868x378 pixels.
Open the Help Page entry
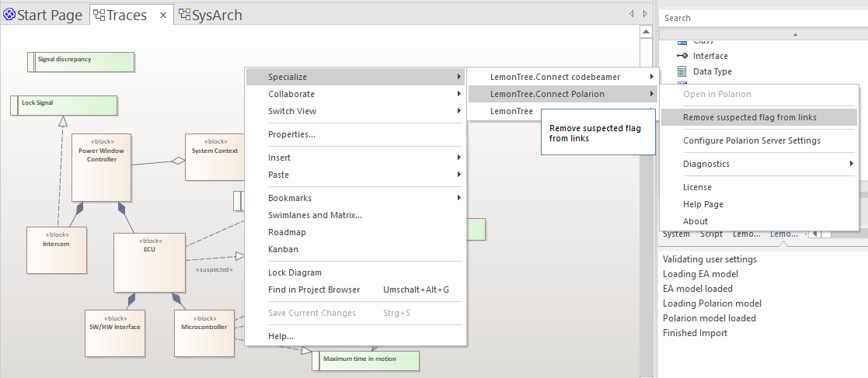coord(702,204)
